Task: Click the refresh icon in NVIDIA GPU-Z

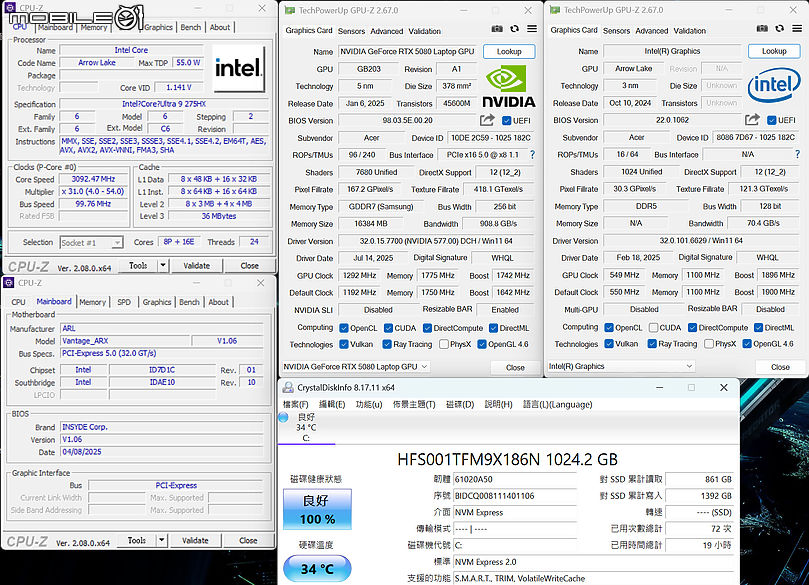Action: pyautogui.click(x=514, y=29)
